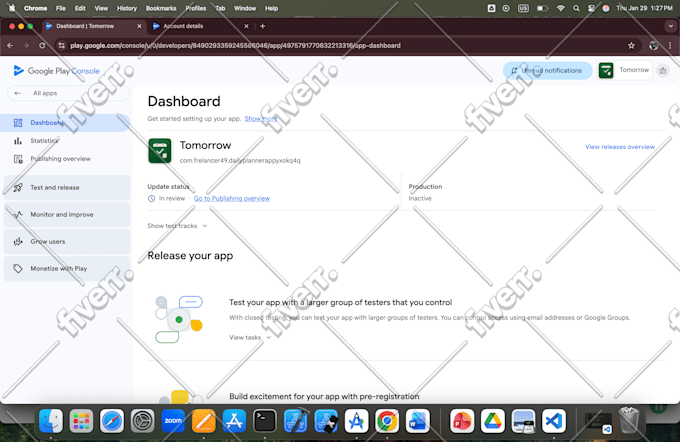Open Spotlight search in the menu bar

coord(576,8)
